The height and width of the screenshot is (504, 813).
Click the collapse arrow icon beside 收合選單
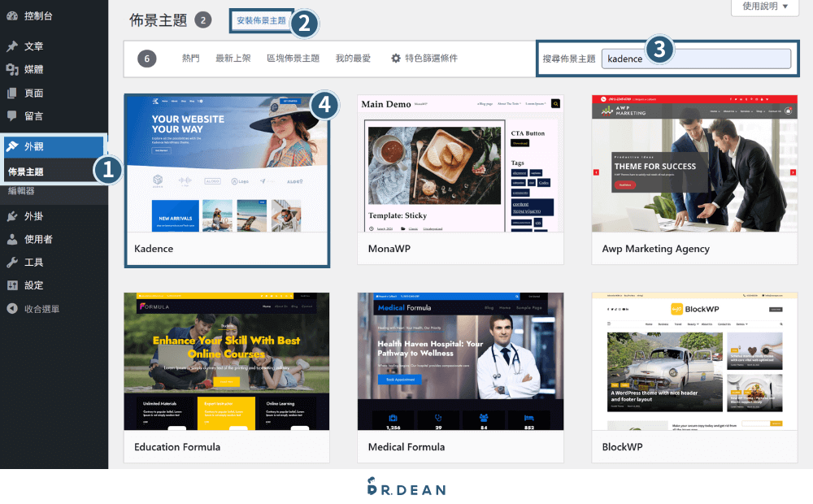point(12,309)
